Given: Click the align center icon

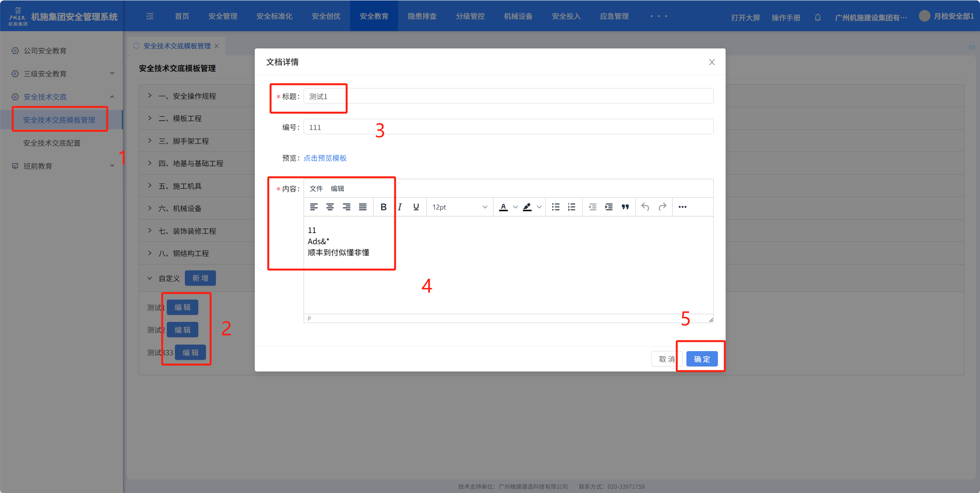Looking at the screenshot, I should [x=330, y=207].
